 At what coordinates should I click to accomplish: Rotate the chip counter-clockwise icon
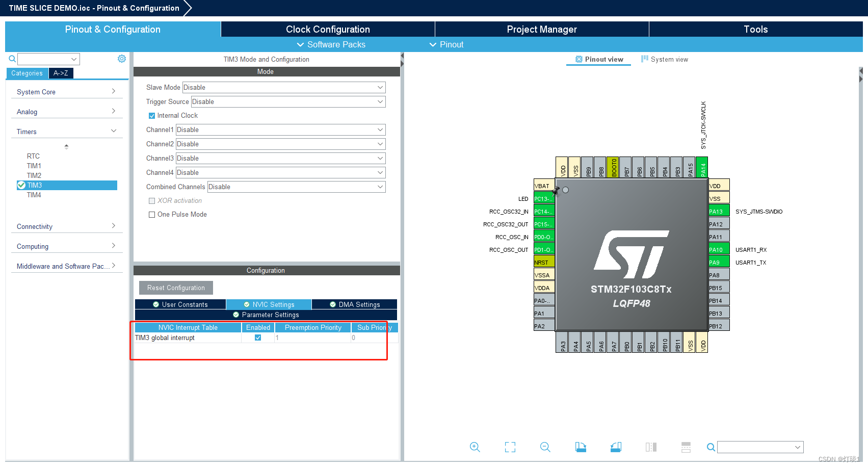(616, 447)
